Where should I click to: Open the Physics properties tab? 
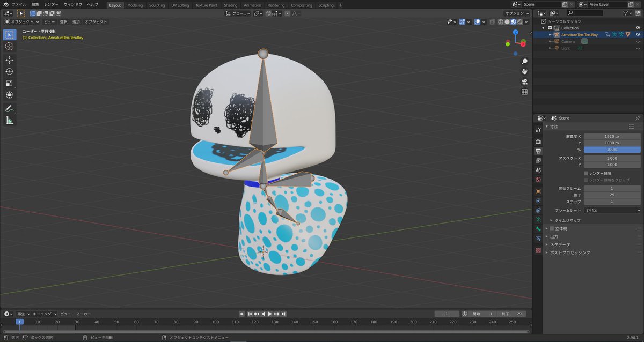pos(538,201)
